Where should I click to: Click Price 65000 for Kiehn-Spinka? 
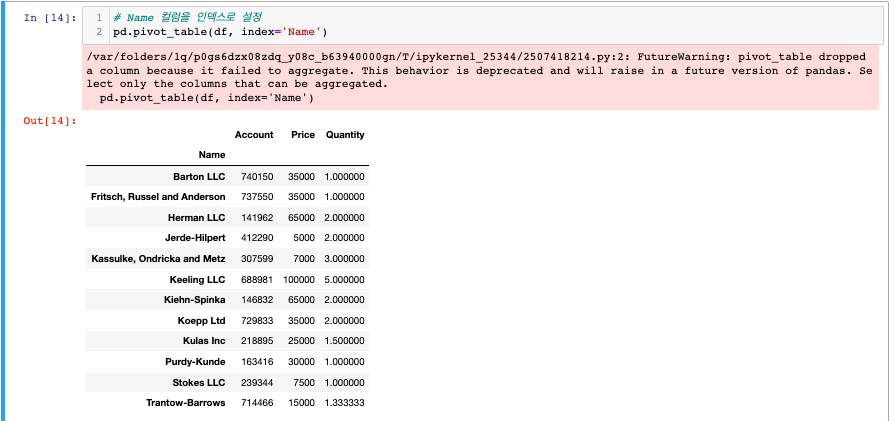301,299
